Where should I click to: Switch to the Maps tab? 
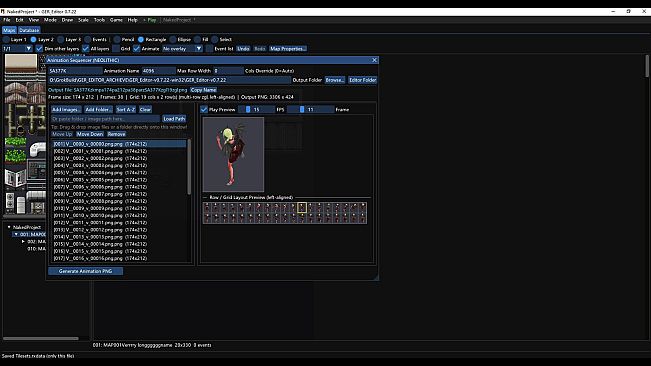click(9, 30)
